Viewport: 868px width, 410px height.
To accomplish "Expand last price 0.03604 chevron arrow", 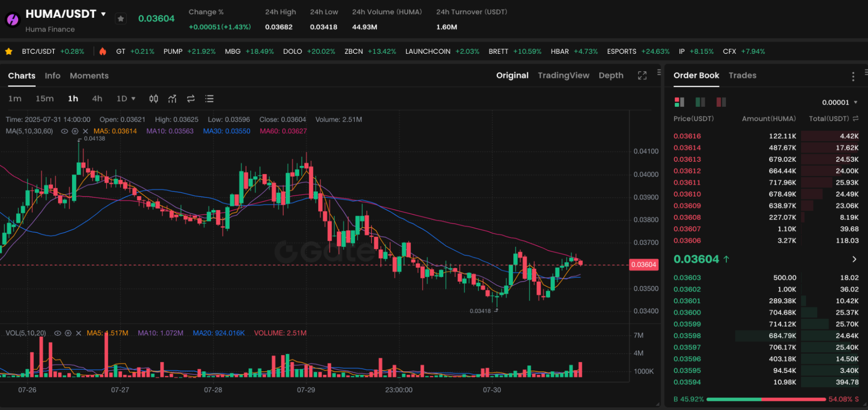I will 854,259.
